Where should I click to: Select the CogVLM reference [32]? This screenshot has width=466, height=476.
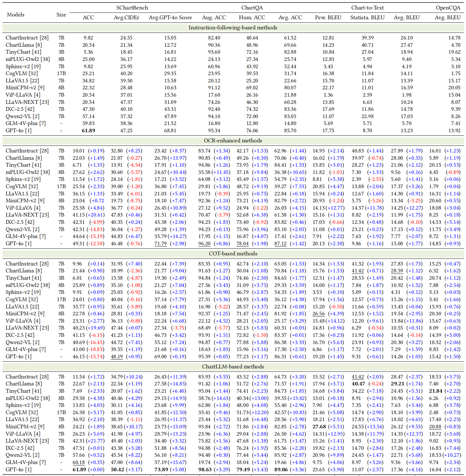point(33,74)
